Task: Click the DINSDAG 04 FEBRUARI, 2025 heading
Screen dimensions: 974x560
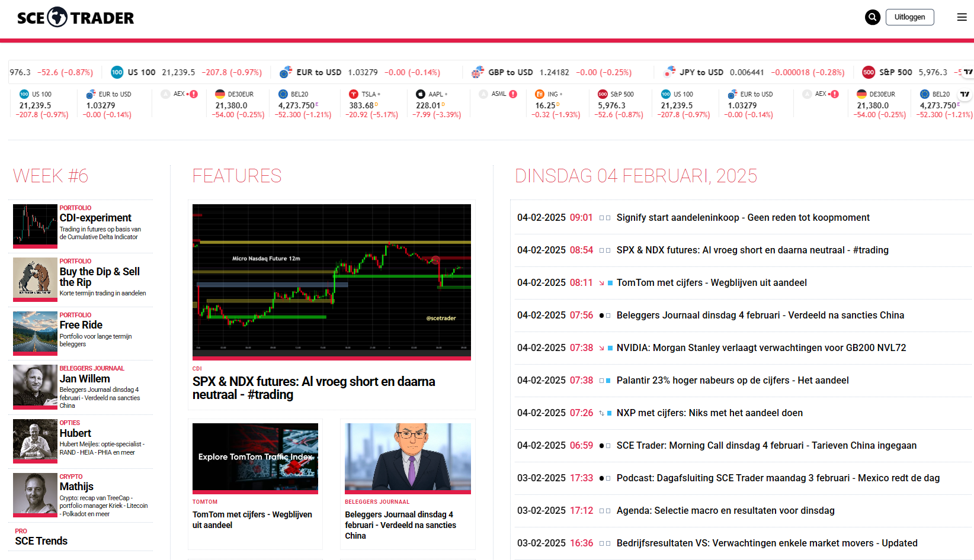Action: tap(636, 176)
